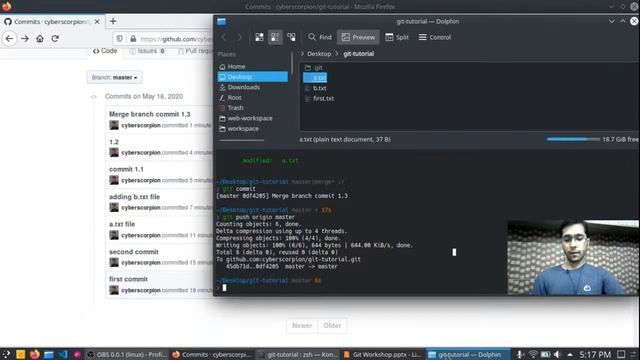Open the application launcher in taskbar
This screenshot has width=640, height=360.
point(6,354)
